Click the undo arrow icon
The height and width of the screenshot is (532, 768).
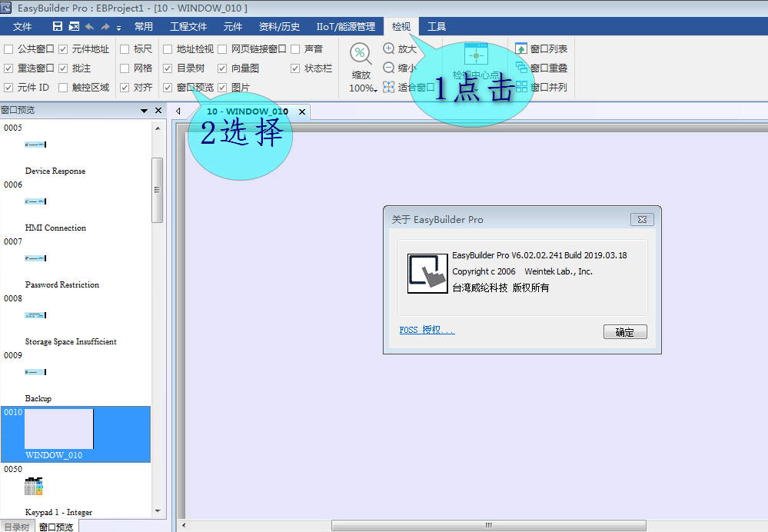(89, 27)
